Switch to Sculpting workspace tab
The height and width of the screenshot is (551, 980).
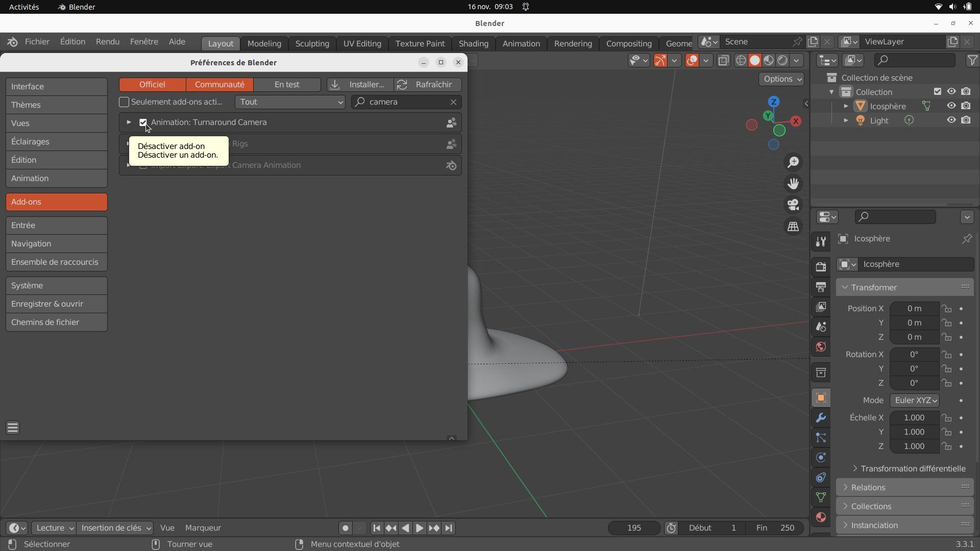pos(312,43)
